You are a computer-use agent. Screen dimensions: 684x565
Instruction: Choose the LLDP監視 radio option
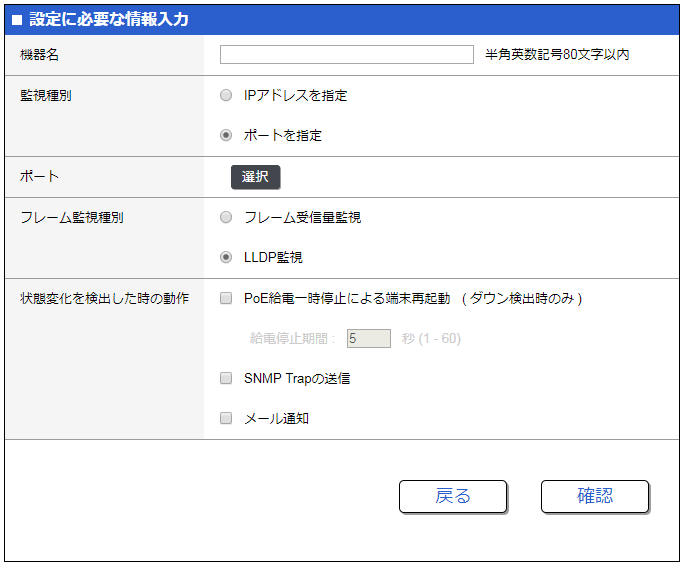pyautogui.click(x=226, y=257)
